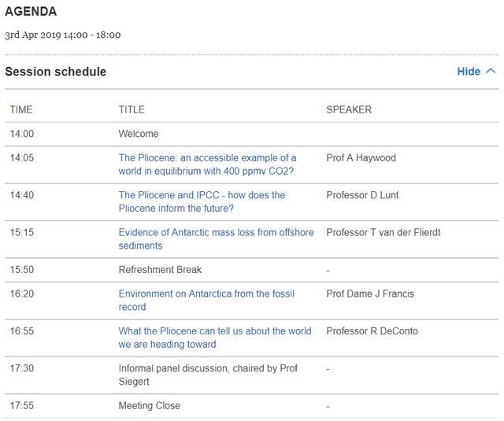Click the Session schedule heading

pyautogui.click(x=55, y=72)
